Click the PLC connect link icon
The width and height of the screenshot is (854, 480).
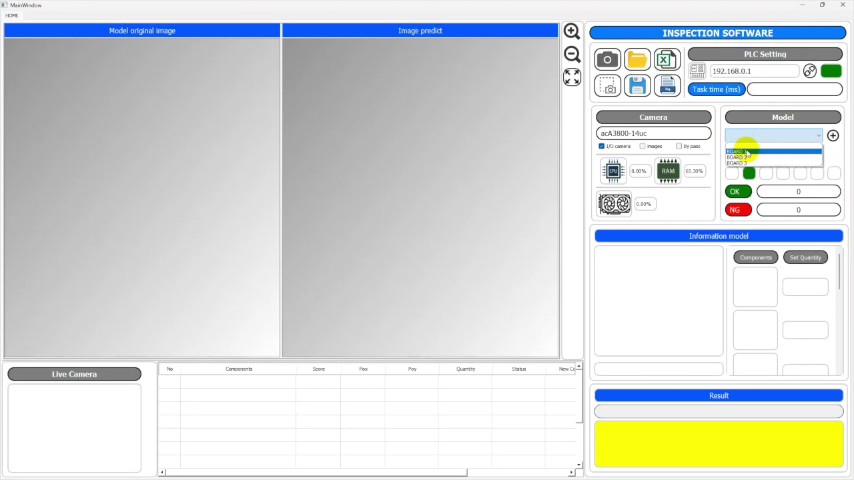click(x=809, y=71)
